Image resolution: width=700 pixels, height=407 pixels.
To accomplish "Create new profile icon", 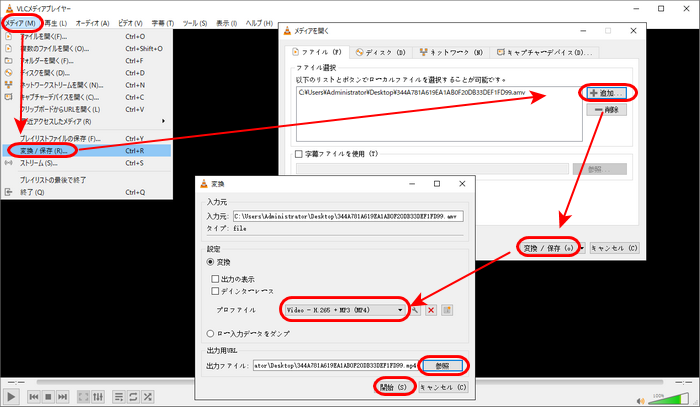I will pyautogui.click(x=447, y=310).
